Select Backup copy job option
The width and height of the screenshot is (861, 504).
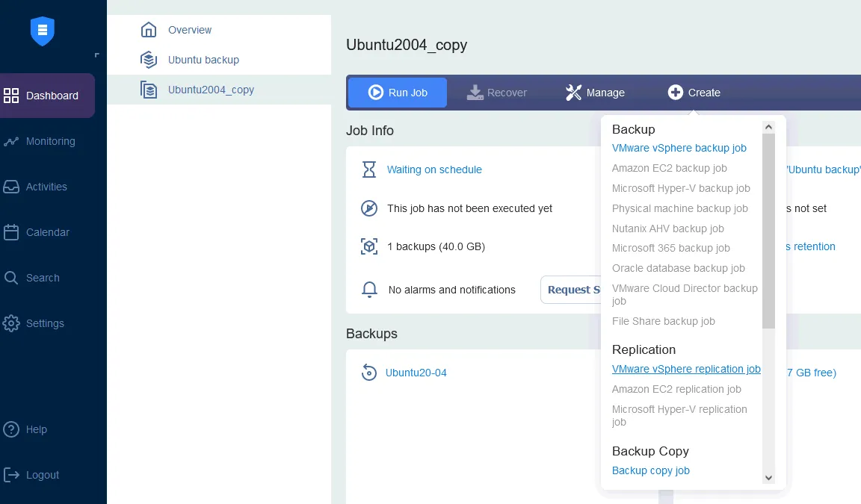click(650, 470)
